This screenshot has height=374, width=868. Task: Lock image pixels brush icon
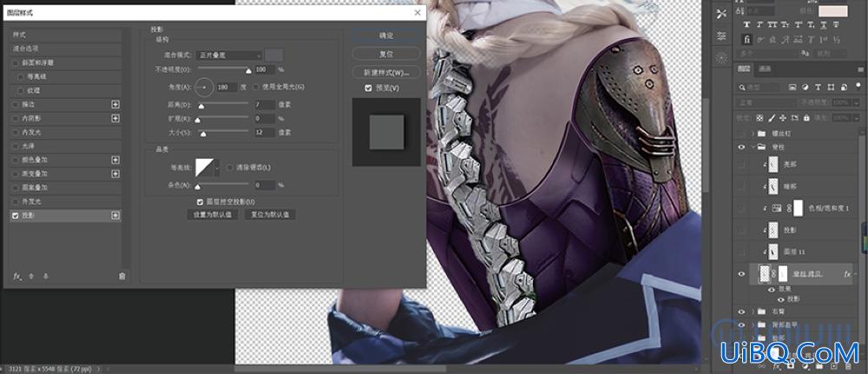point(771,118)
